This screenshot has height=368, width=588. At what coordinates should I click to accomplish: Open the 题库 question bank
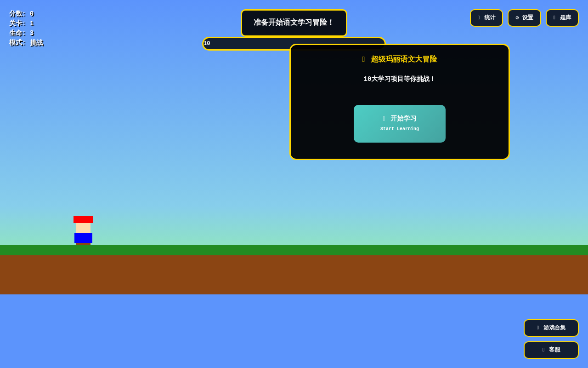point(562,18)
